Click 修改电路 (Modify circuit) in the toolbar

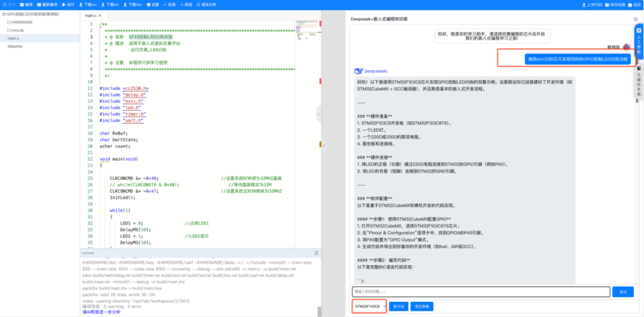point(615,5)
